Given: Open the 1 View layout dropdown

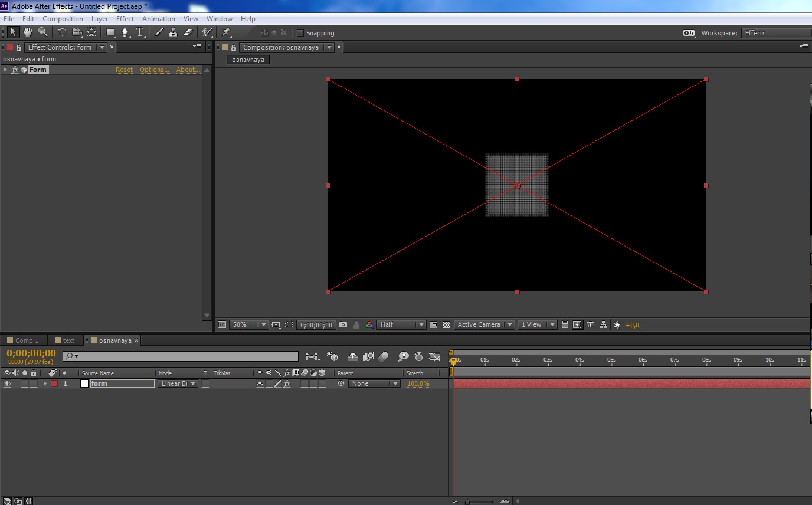Looking at the screenshot, I should (538, 324).
